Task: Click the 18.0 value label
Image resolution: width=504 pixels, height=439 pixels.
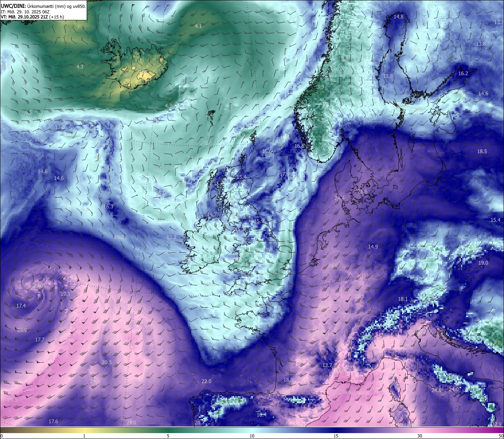Action: tap(289, 380)
